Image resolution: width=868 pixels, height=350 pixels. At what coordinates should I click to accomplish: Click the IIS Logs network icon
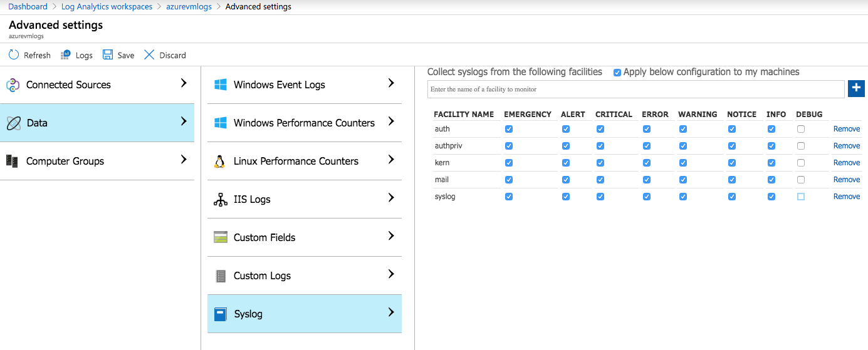[220, 199]
